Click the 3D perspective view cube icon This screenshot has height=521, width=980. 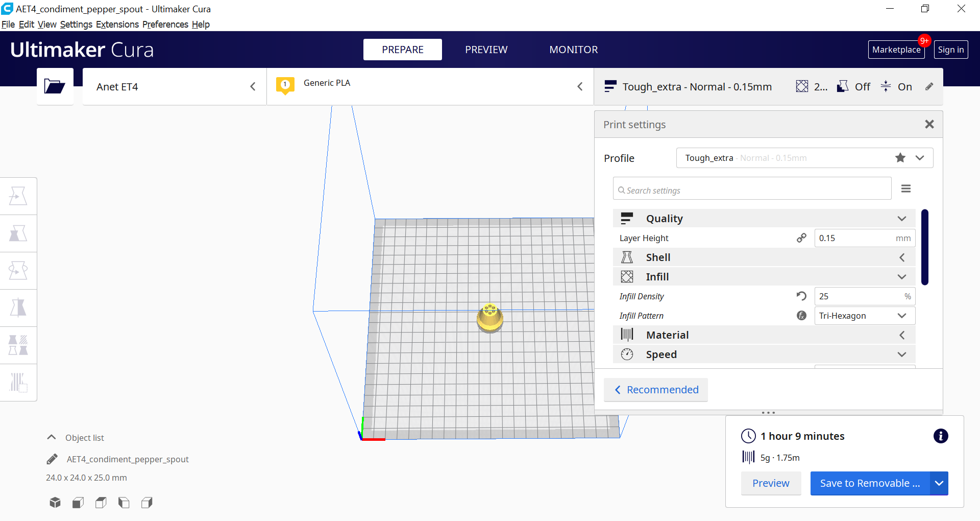(x=55, y=503)
